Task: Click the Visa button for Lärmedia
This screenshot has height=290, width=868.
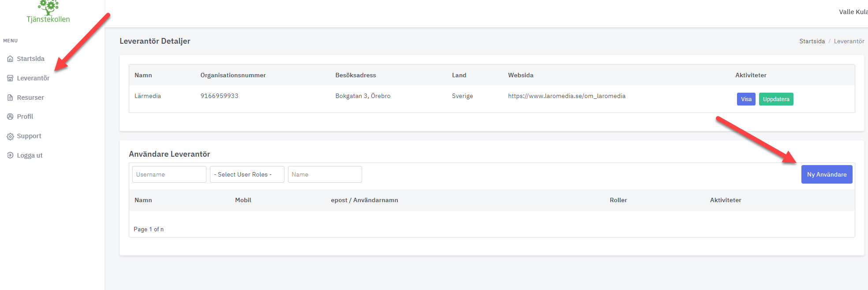Action: [x=746, y=99]
